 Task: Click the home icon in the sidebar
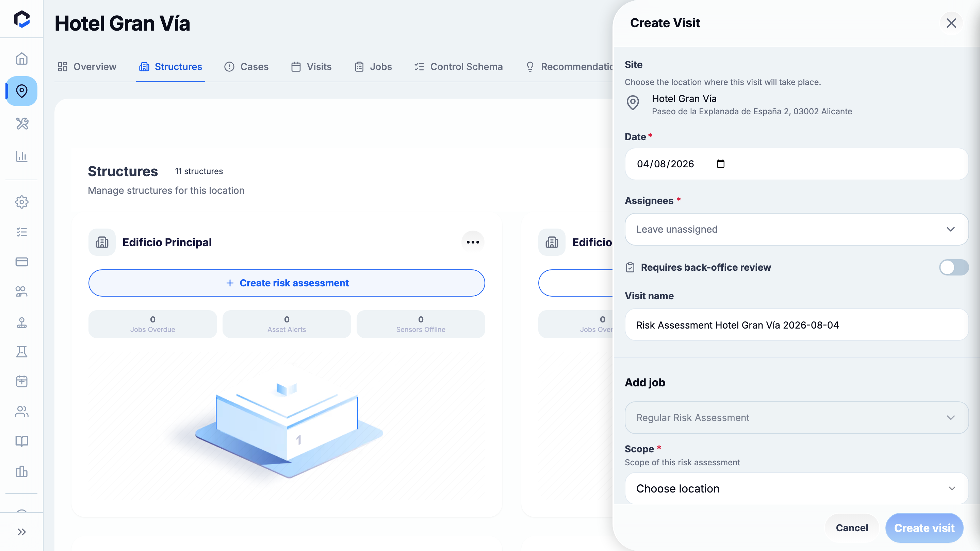[22, 59]
